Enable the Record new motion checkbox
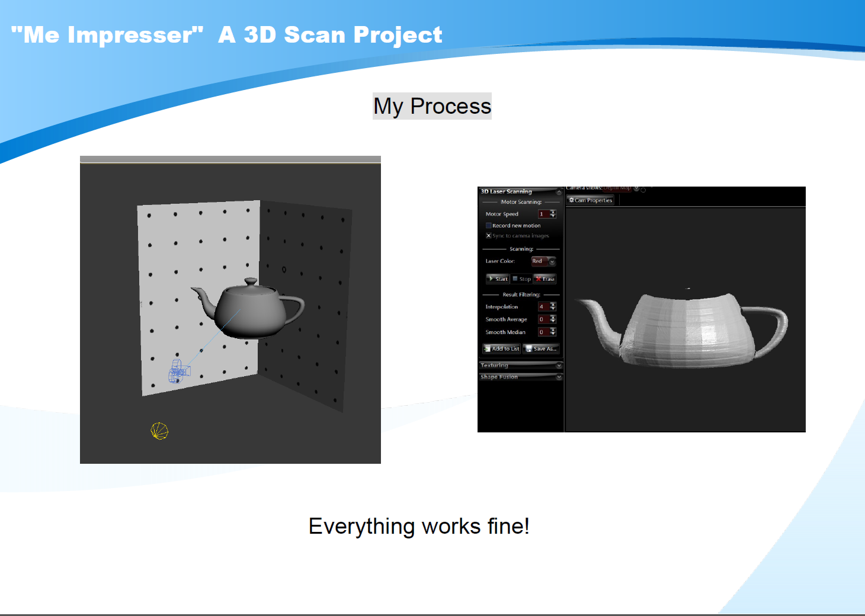The width and height of the screenshot is (865, 616). (489, 226)
